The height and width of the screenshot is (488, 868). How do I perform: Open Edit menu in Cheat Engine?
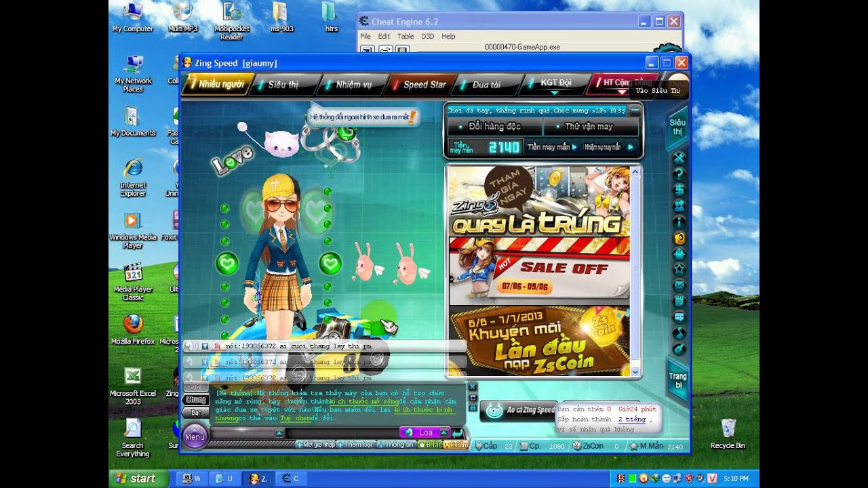click(x=384, y=36)
